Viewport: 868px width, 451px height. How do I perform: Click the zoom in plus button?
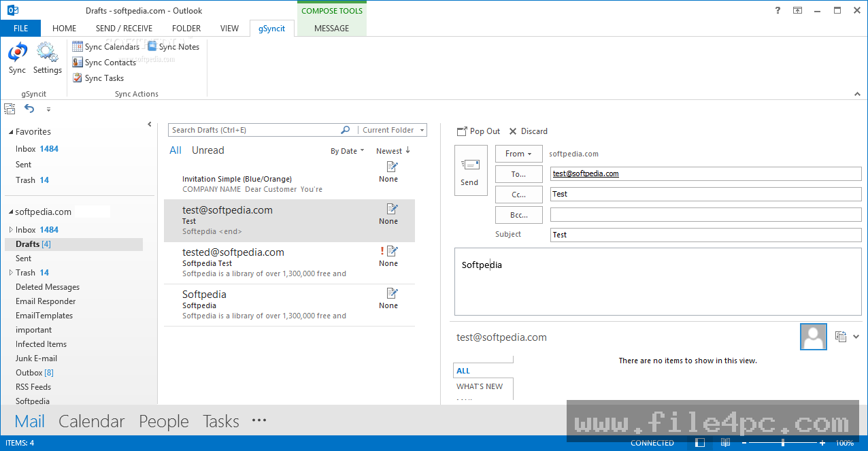(822, 443)
